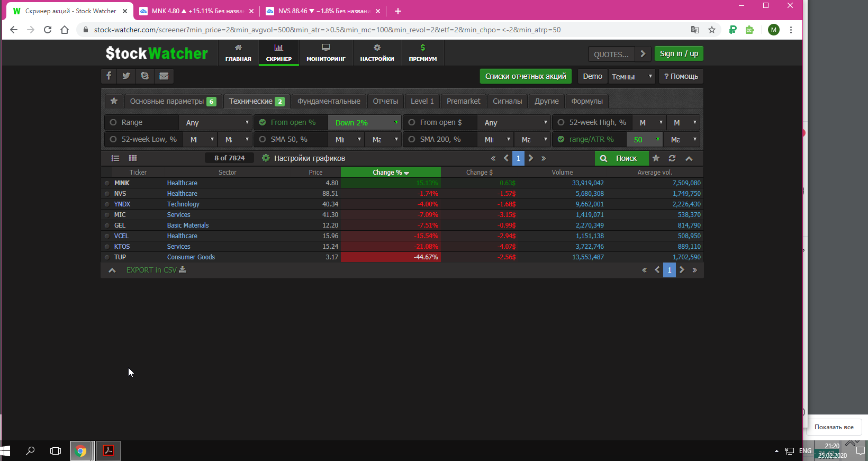Share via the email envelope icon

tap(164, 76)
